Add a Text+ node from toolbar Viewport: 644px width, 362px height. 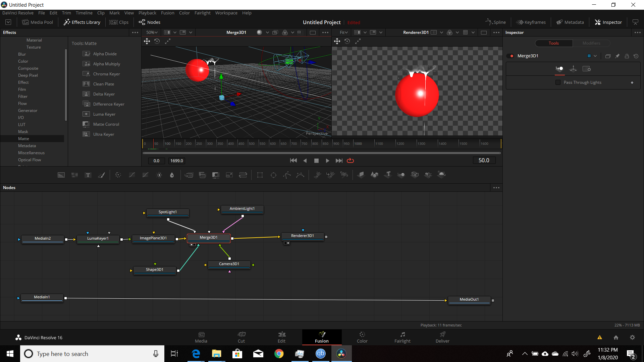click(88, 175)
